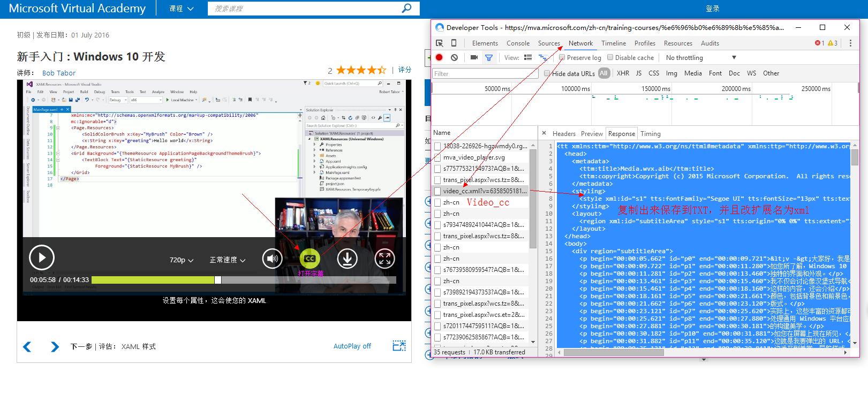Check the Hide data URLs checkbox
868x417 pixels.
(547, 73)
